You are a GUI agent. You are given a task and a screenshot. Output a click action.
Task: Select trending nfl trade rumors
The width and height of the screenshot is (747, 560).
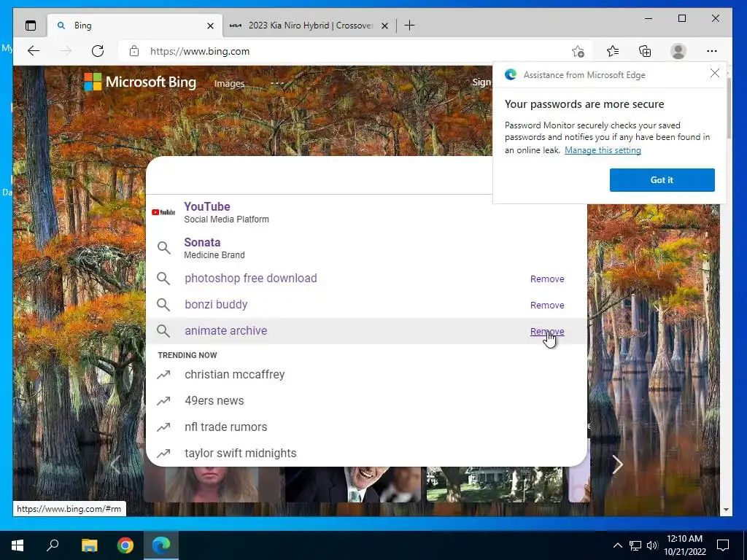click(366, 427)
